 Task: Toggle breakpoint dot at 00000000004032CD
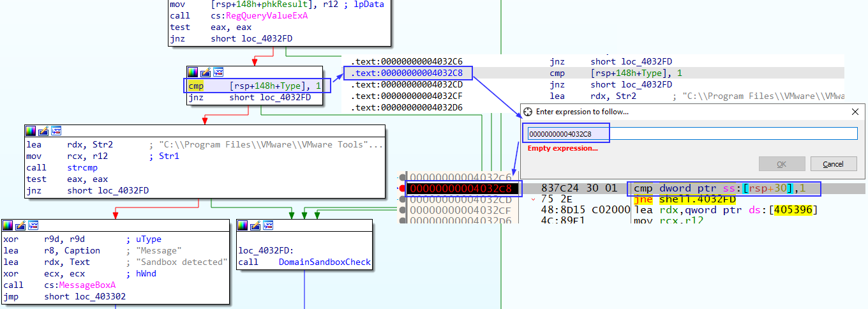click(402, 199)
